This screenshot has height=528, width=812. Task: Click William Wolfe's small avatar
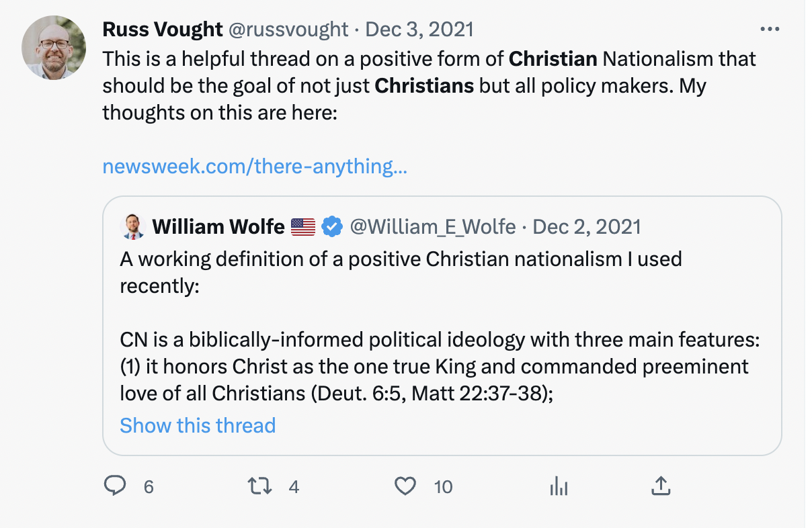coord(133,227)
